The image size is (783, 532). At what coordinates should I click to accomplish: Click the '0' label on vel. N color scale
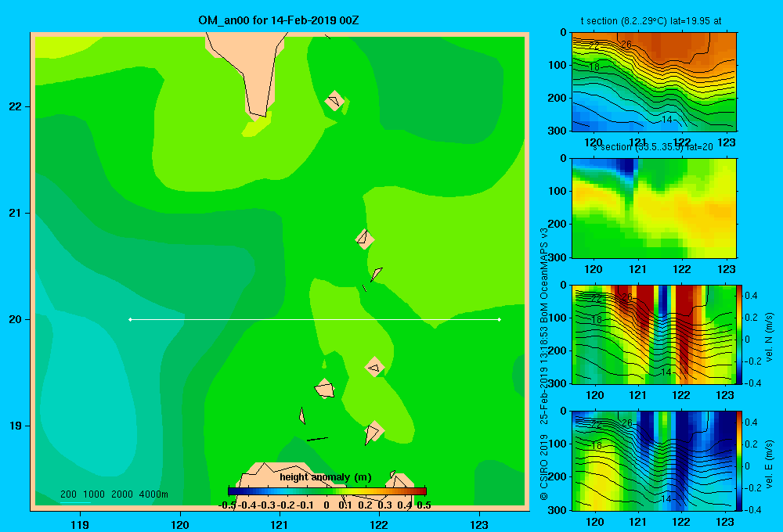(747, 340)
